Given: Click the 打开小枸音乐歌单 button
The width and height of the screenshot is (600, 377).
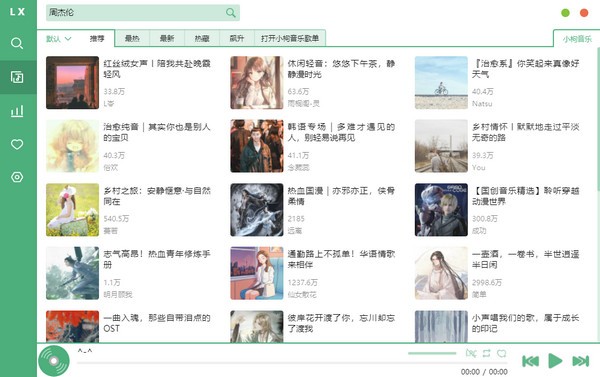Looking at the screenshot, I should coord(290,38).
